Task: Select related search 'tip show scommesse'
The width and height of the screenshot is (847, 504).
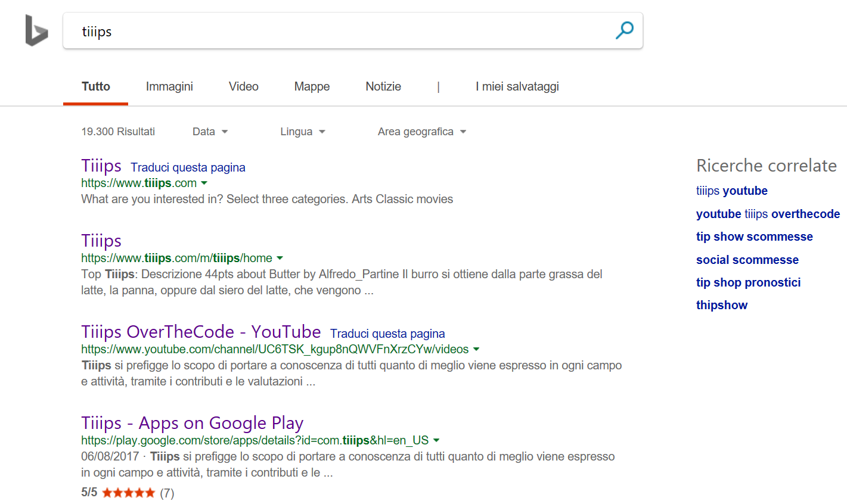Action: pyautogui.click(x=754, y=237)
